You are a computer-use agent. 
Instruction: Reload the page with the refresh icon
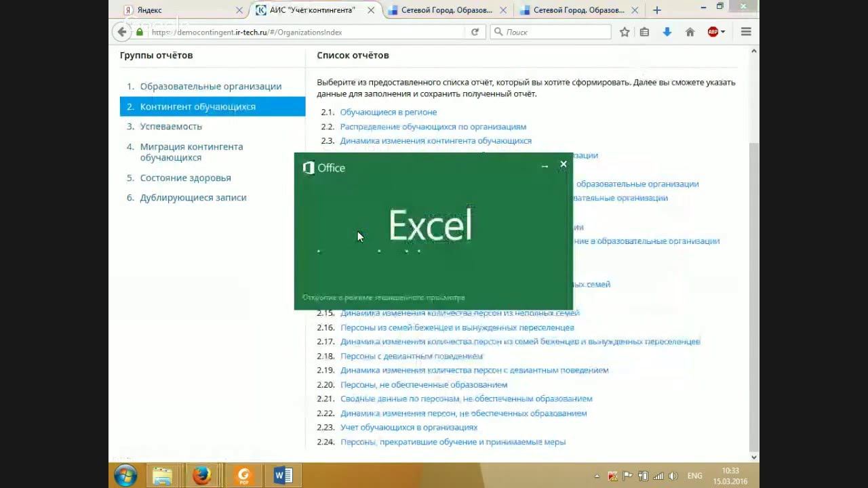pyautogui.click(x=475, y=32)
